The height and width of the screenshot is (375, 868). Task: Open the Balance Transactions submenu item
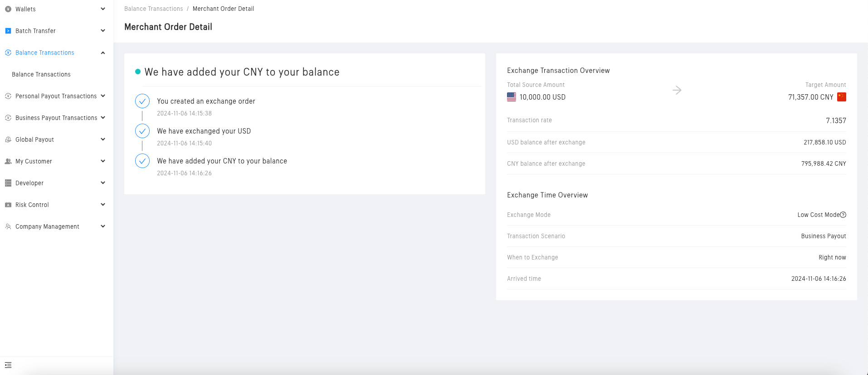tap(41, 74)
